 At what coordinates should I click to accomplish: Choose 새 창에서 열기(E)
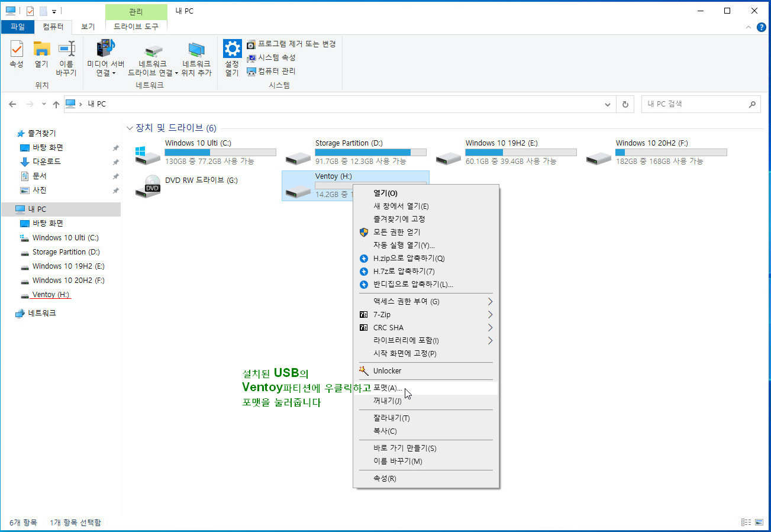click(426, 206)
